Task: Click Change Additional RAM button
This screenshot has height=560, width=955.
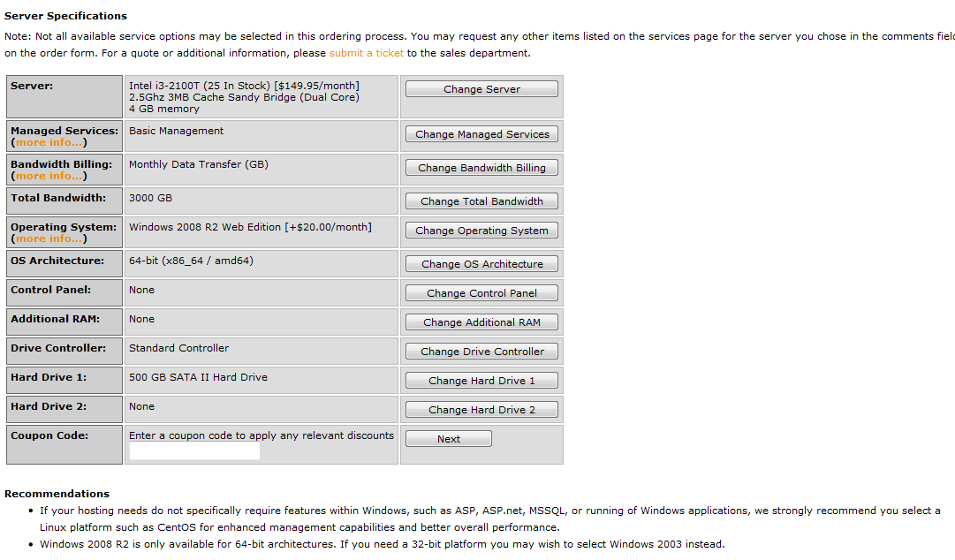Action: [x=481, y=322]
